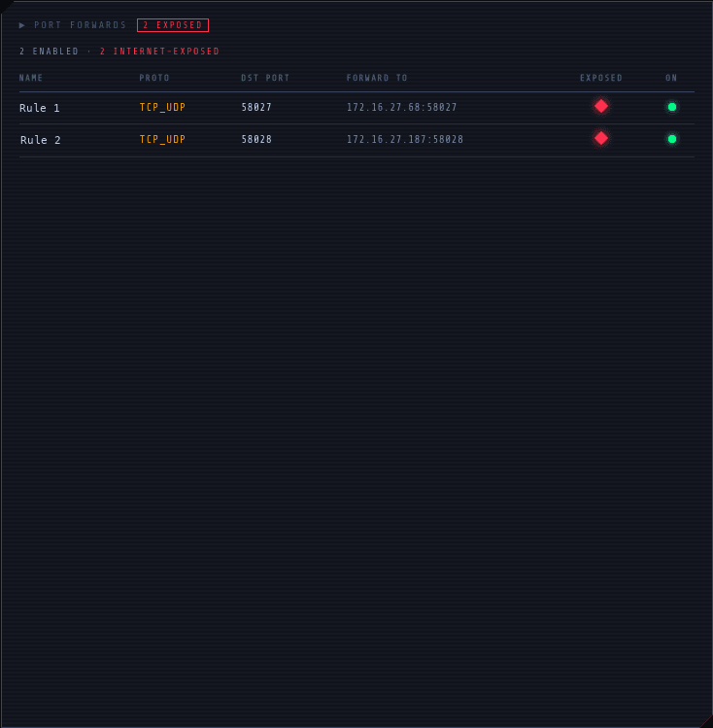Viewport: 713px width, 728px height.
Task: Click destination port 58028
Action: tap(256, 139)
